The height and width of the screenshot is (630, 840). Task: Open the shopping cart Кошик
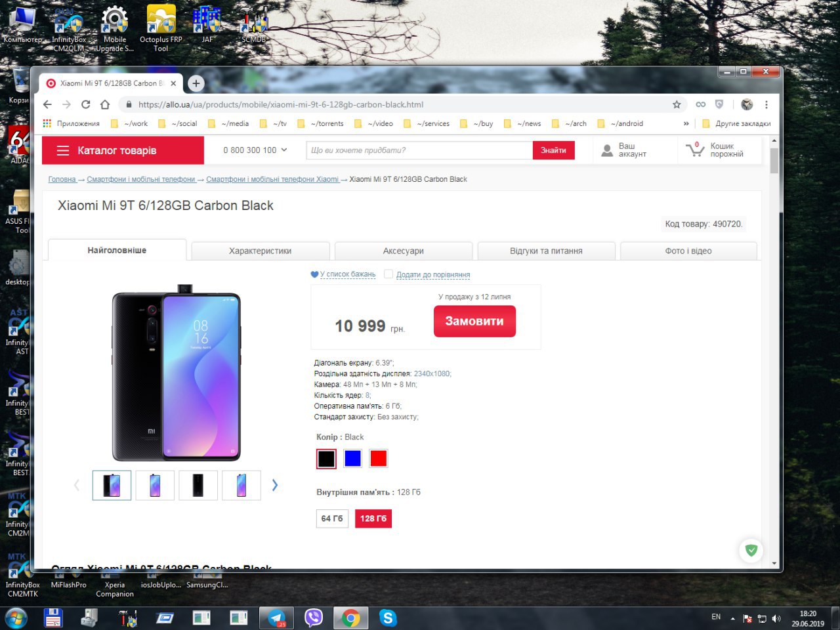pyautogui.click(x=715, y=150)
